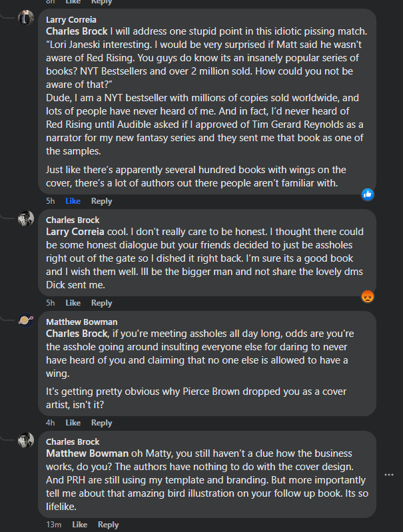The width and height of the screenshot is (403, 532).
Task: Click Charles Brock's avatar on last comment
Action: pos(26,440)
